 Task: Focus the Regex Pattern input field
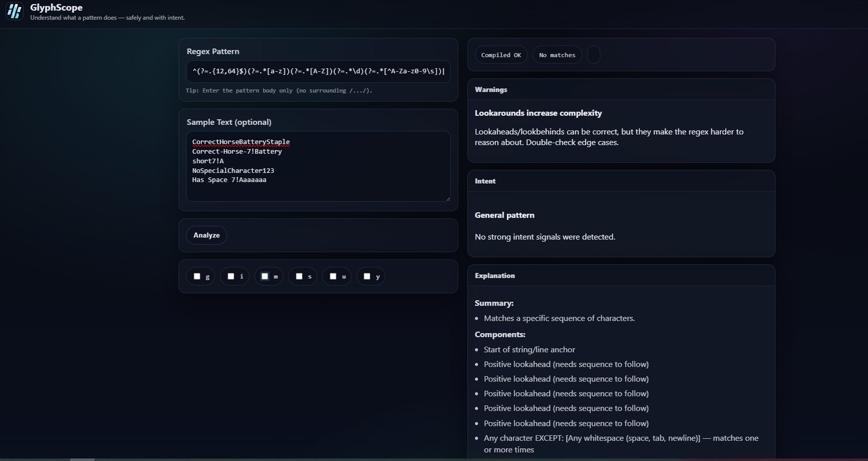pos(318,72)
